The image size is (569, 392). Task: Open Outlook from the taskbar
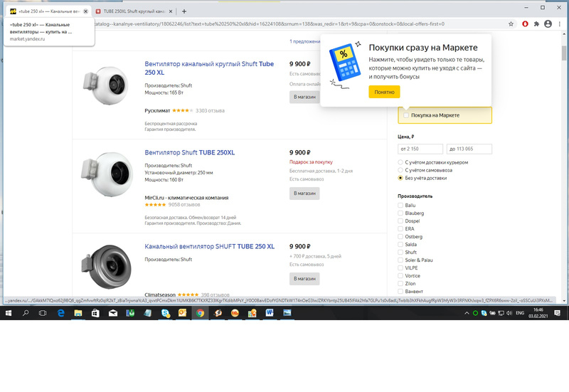(183, 313)
